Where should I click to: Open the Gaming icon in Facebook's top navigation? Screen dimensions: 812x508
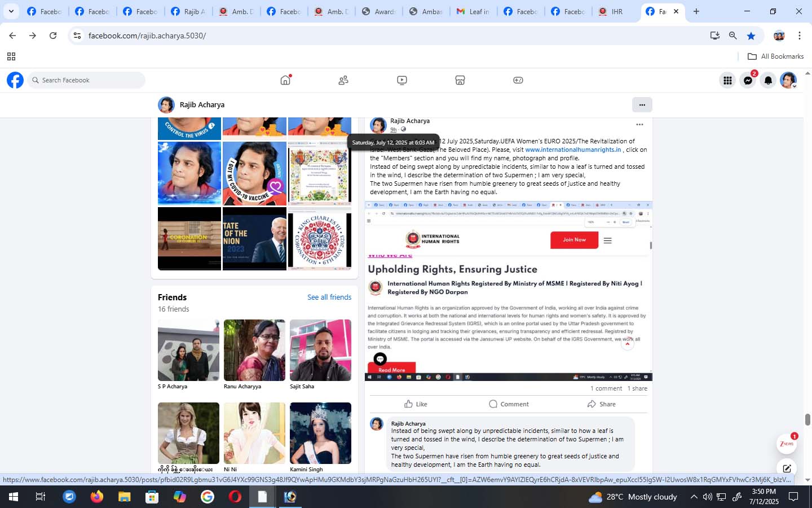click(x=518, y=80)
